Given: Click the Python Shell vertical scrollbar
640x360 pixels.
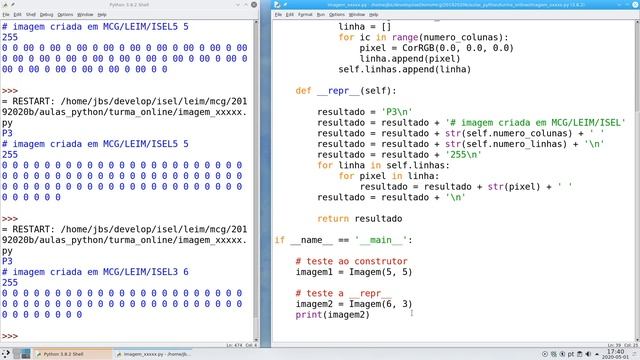Looking at the screenshot, I should 256,180.
